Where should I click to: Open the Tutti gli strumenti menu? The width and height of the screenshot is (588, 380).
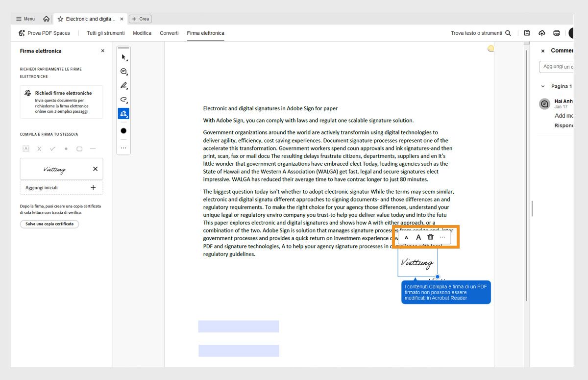pyautogui.click(x=105, y=33)
